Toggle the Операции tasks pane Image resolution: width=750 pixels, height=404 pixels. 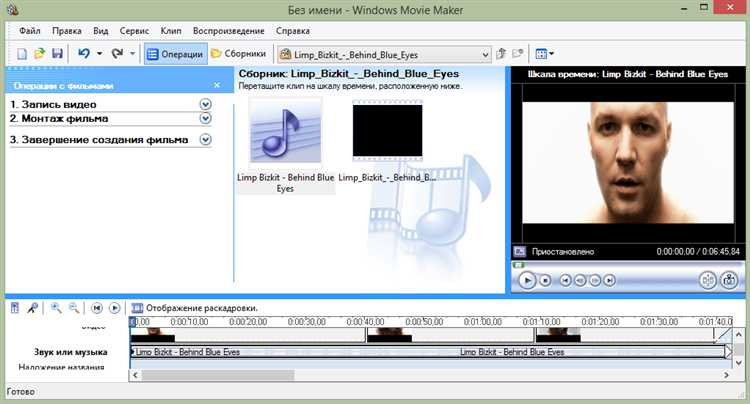tap(175, 54)
